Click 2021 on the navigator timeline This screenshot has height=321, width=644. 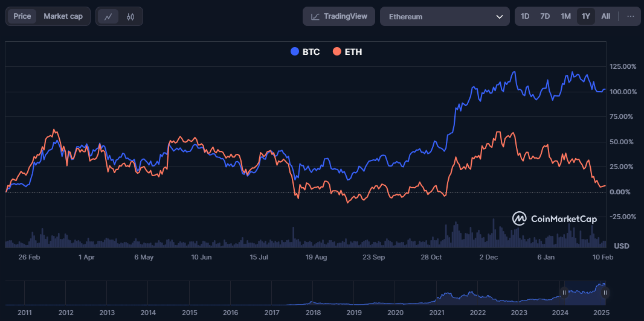[x=437, y=313]
